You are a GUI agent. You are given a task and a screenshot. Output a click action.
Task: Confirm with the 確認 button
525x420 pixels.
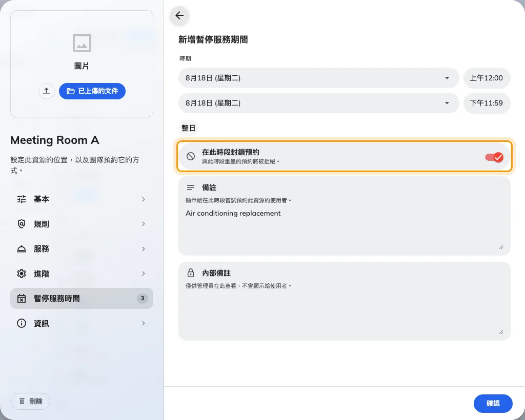point(493,404)
